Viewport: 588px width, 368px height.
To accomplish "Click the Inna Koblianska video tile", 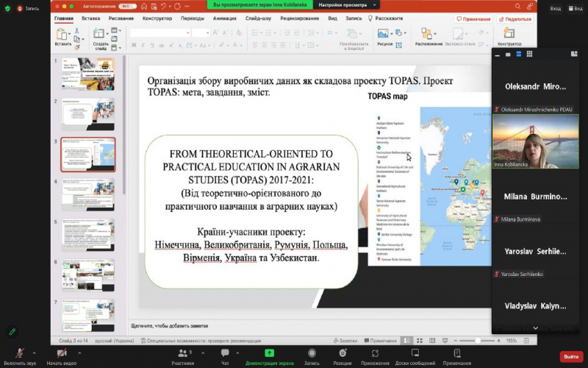I will click(536, 141).
